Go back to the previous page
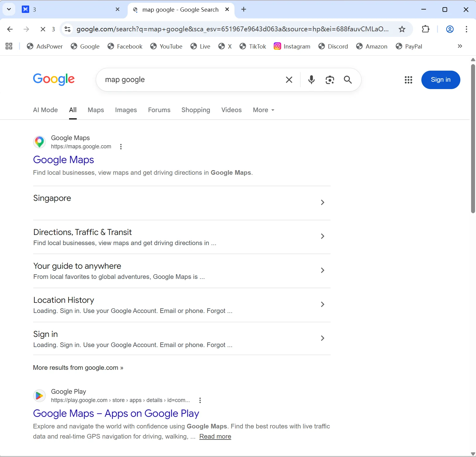The width and height of the screenshot is (476, 457). click(10, 29)
